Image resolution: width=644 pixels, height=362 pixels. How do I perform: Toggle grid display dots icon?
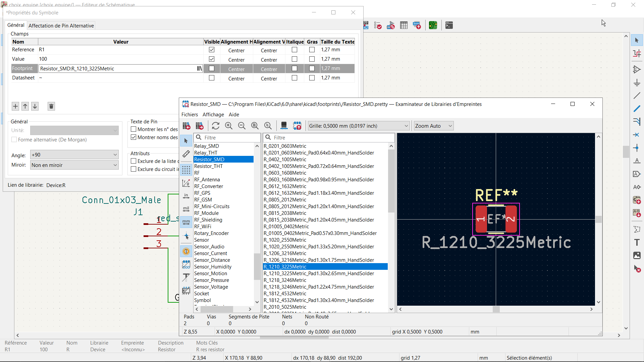(x=186, y=170)
